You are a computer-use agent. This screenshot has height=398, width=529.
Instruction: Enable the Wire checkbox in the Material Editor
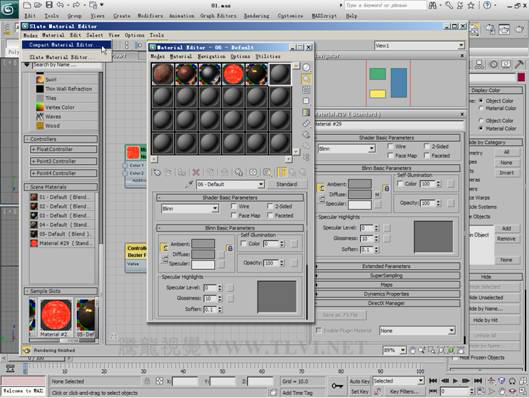[234, 206]
